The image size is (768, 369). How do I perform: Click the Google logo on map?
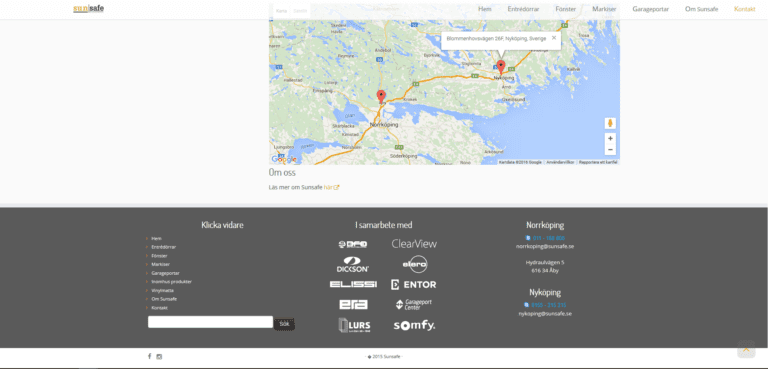click(x=284, y=159)
